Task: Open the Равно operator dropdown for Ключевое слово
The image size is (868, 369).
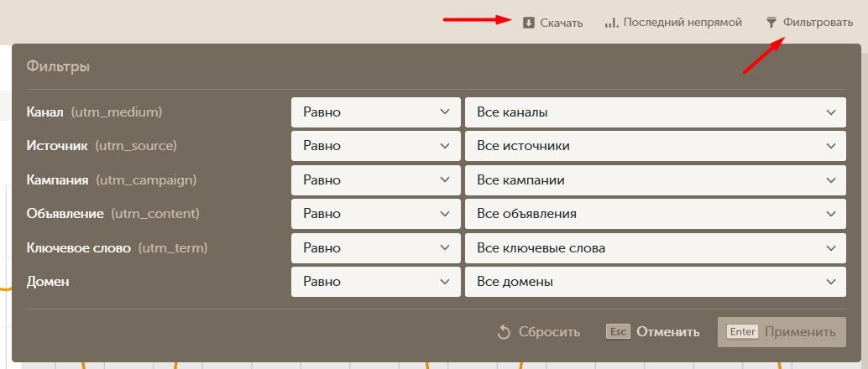Action: (376, 248)
